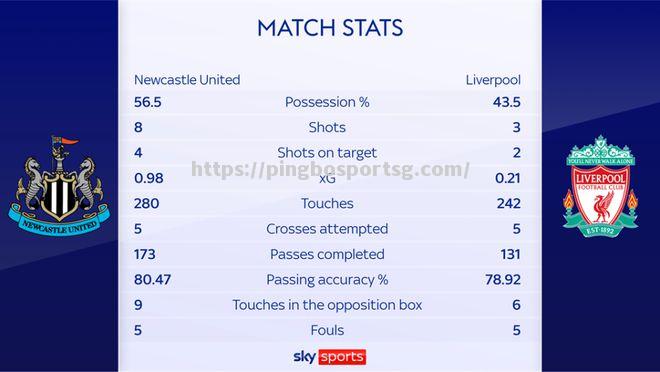Click Liverpool's 242 touches value
The width and height of the screenshot is (660, 372).
508,204
